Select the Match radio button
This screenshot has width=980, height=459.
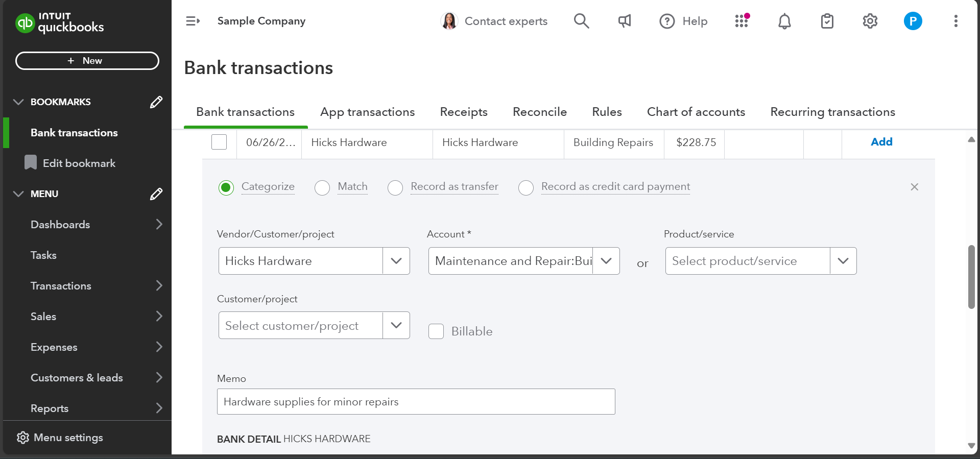[x=322, y=188]
